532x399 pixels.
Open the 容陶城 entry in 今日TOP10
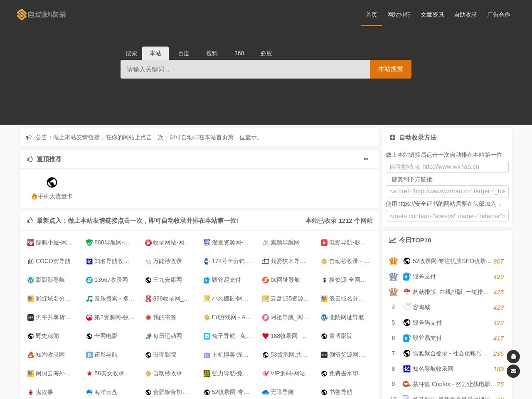421,307
